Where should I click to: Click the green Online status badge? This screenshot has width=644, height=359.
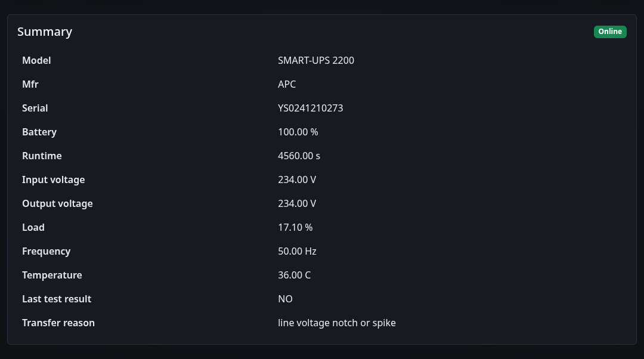pyautogui.click(x=610, y=32)
